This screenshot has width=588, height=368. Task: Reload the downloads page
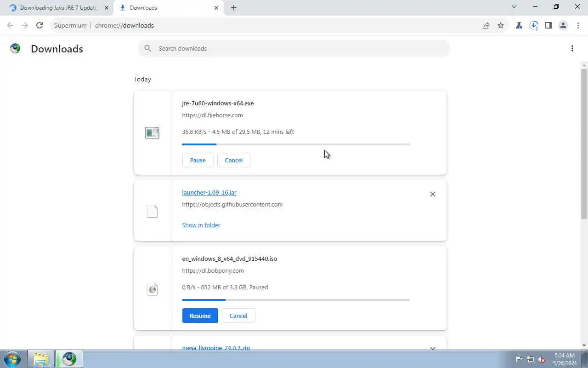click(x=40, y=25)
